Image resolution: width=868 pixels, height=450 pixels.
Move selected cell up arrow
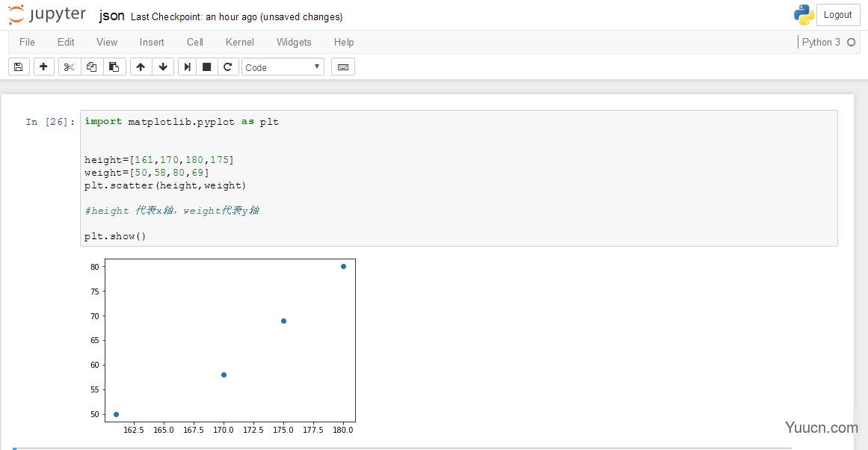(141, 67)
